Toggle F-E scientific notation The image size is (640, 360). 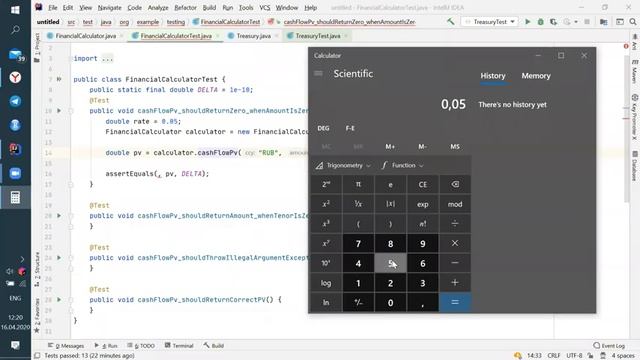[x=350, y=128]
